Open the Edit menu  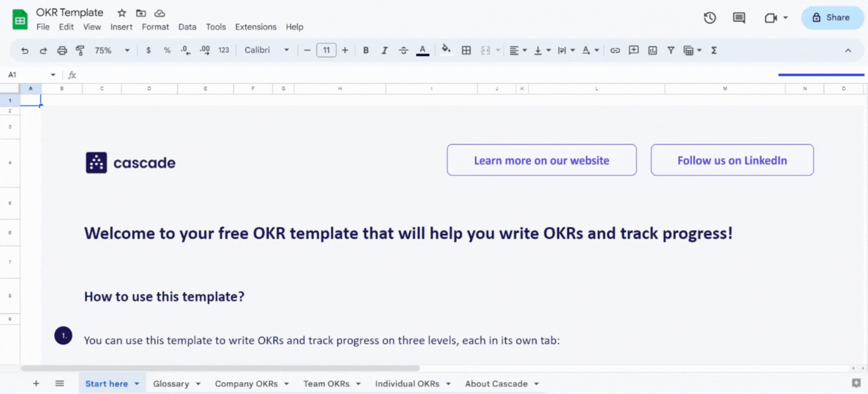pyautogui.click(x=66, y=27)
